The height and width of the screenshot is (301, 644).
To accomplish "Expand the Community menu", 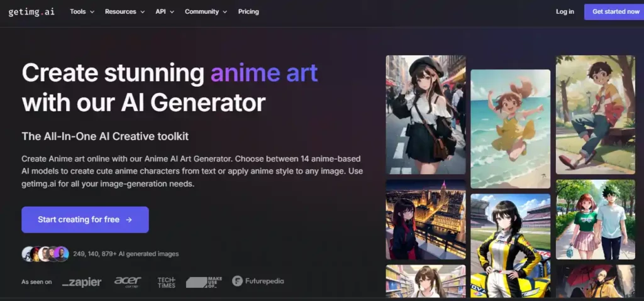I will click(206, 12).
